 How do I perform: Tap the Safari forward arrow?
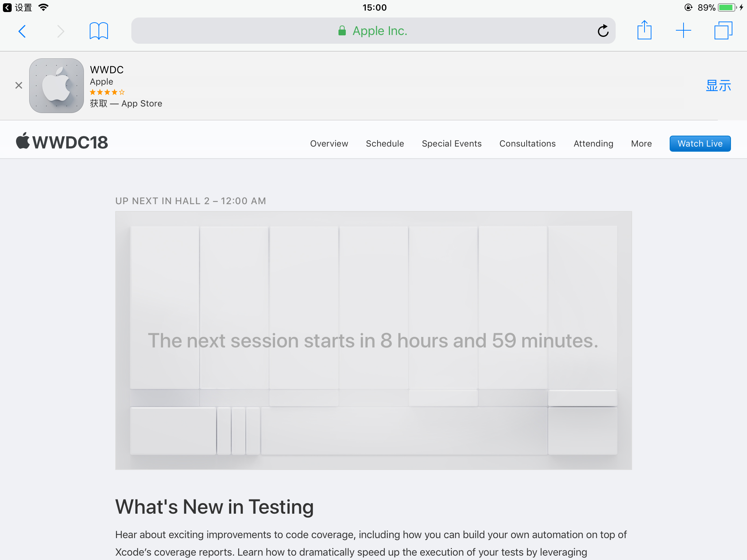(x=61, y=31)
